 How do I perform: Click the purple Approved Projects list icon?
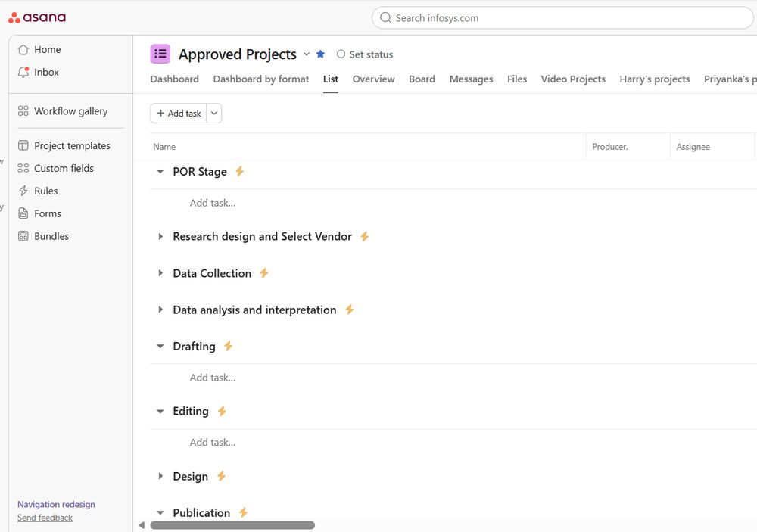coord(160,54)
